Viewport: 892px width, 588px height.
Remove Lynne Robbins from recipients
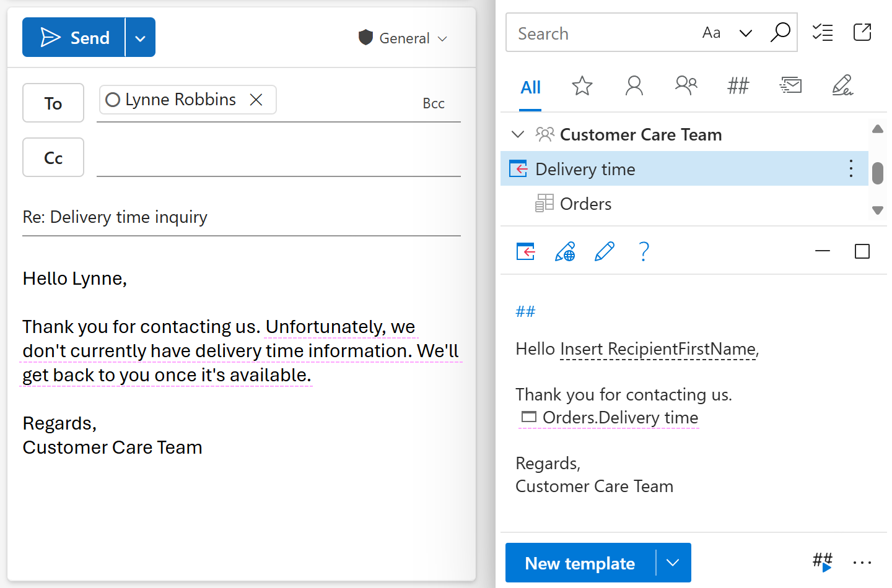(256, 99)
